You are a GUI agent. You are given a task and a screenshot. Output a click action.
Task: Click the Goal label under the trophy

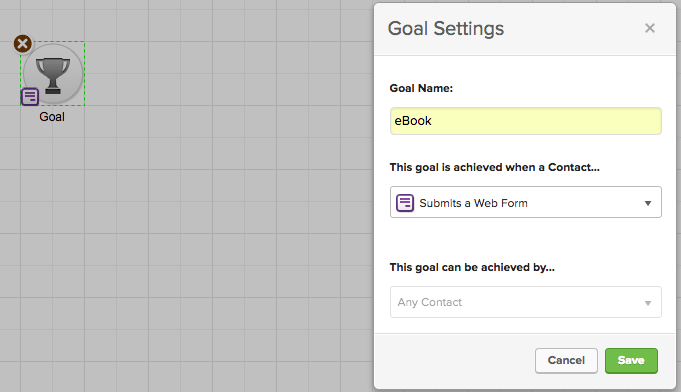point(52,117)
